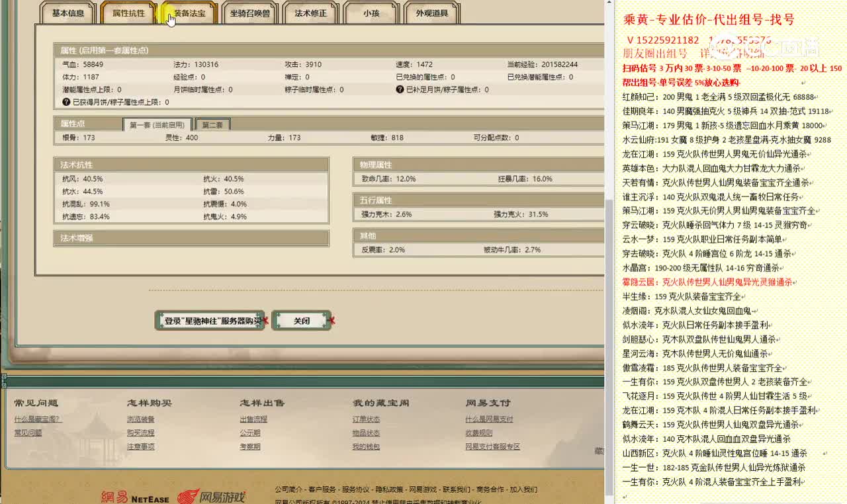Screen dimensions: 847x504
Task: Click 登录"星驰神往"服务器购买 button
Action: (210, 321)
